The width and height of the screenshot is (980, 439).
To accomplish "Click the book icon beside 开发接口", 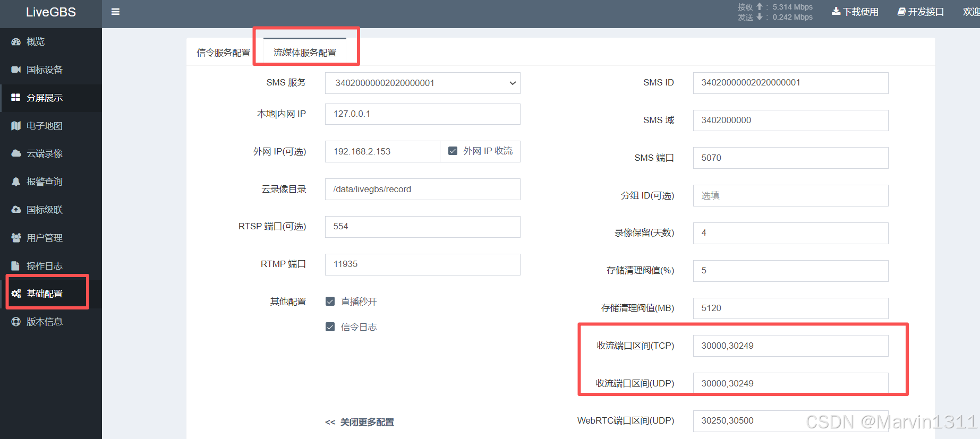I will coord(901,11).
